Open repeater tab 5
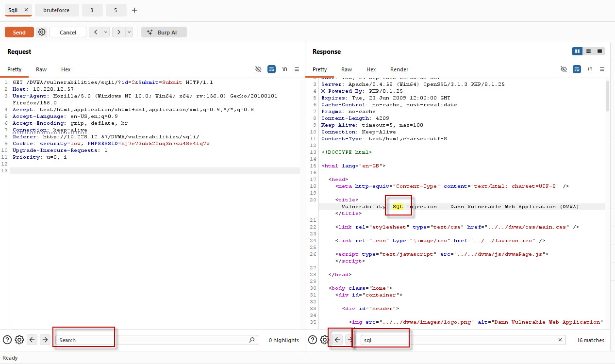This screenshot has height=364, width=615. (116, 10)
